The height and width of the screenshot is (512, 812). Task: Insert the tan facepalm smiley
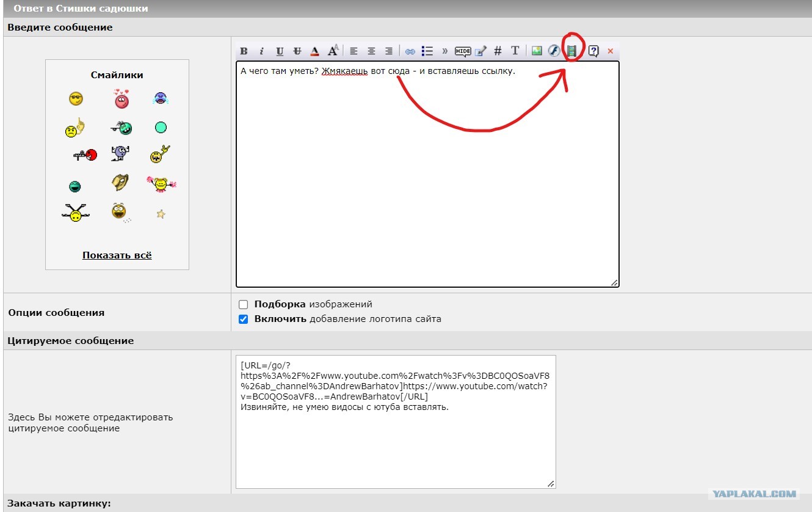120,182
